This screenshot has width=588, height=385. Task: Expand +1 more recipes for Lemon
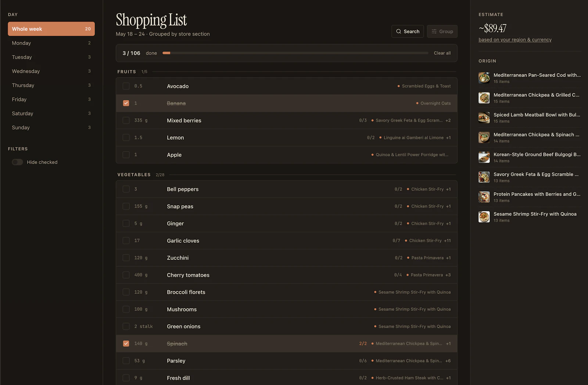[448, 138]
